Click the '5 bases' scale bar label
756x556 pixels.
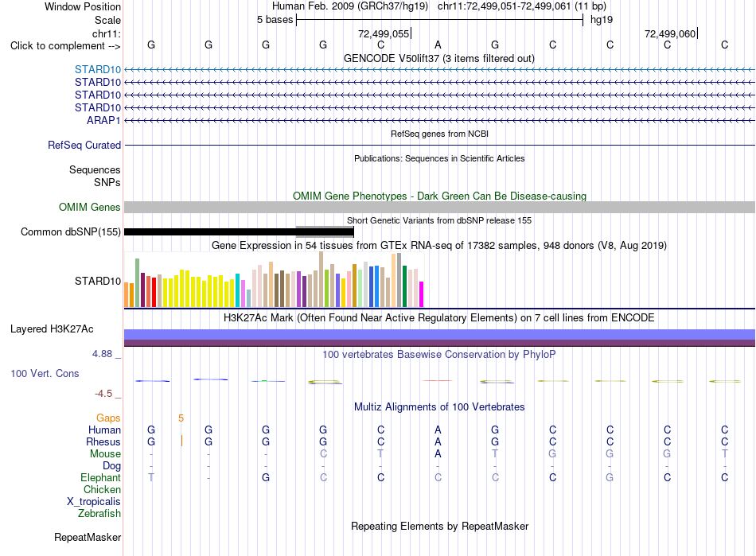click(x=275, y=20)
